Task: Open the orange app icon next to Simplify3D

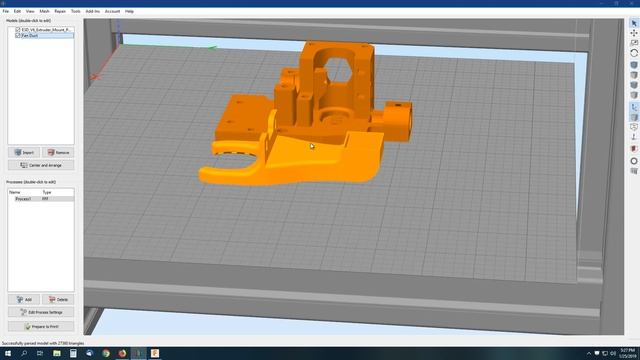Action: (155, 353)
